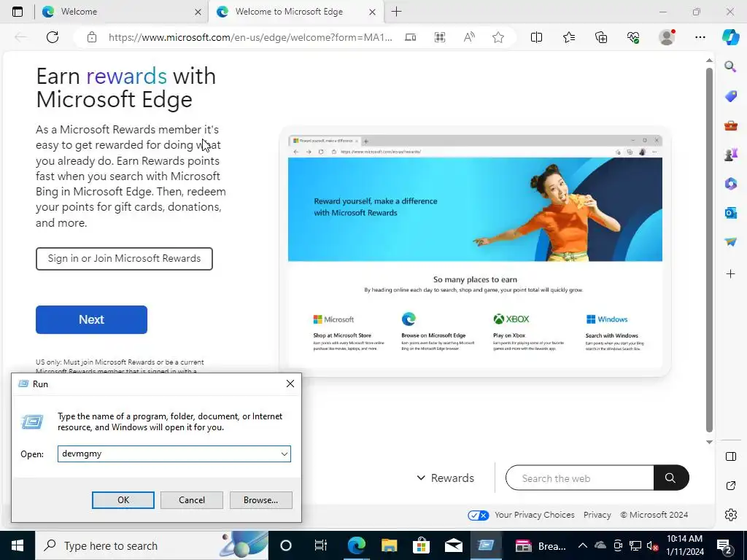Click scrollbar down arrow
The height and width of the screenshot is (560, 747).
(x=709, y=442)
